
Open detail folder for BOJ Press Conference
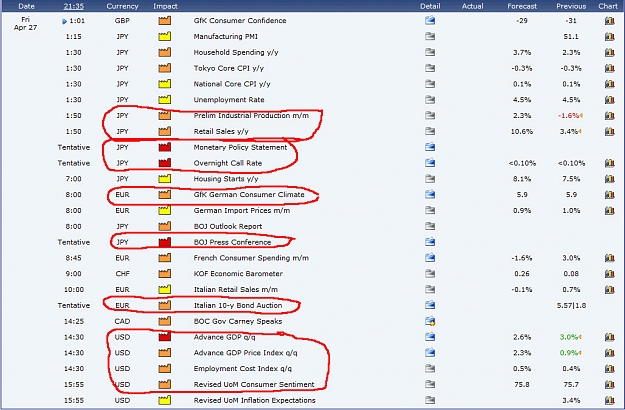click(430, 242)
